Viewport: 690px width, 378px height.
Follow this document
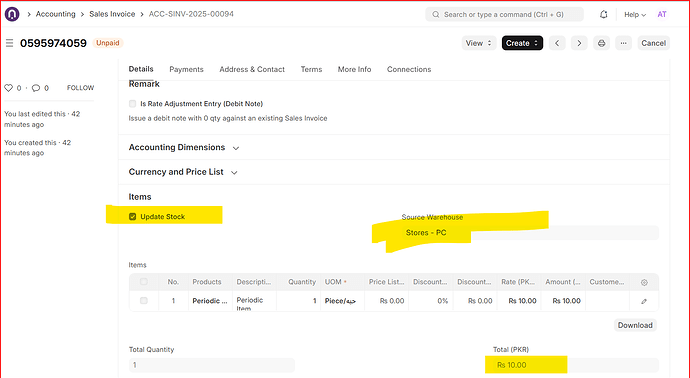coord(80,88)
